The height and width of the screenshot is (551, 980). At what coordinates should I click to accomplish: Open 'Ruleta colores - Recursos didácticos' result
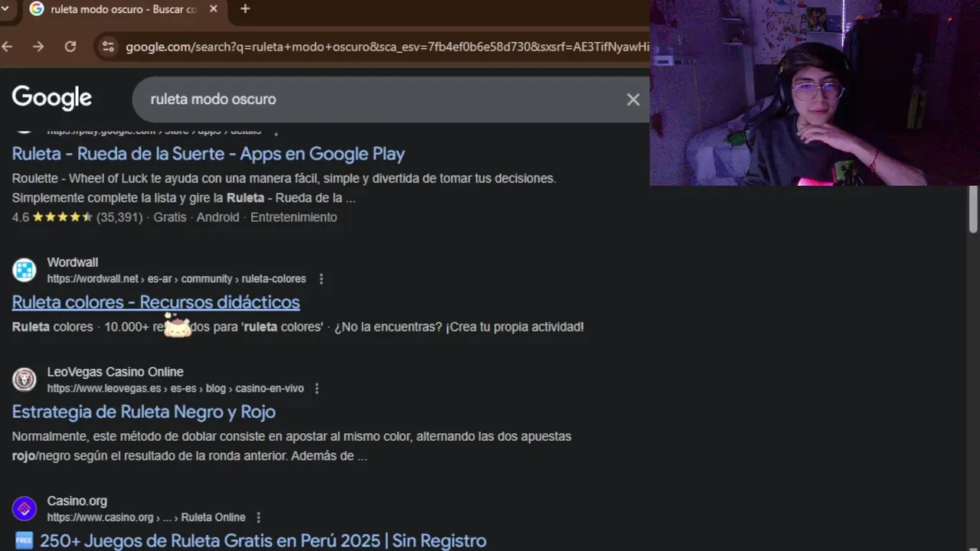[156, 302]
